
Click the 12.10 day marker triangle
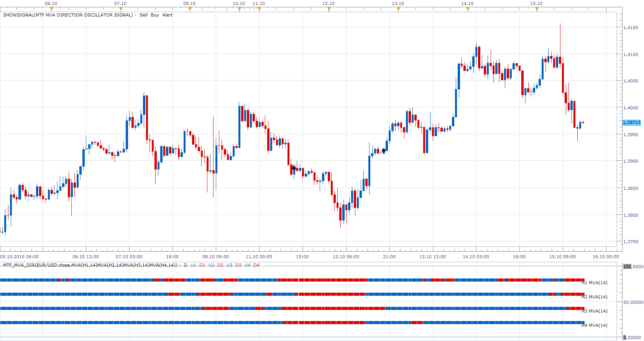point(329,10)
